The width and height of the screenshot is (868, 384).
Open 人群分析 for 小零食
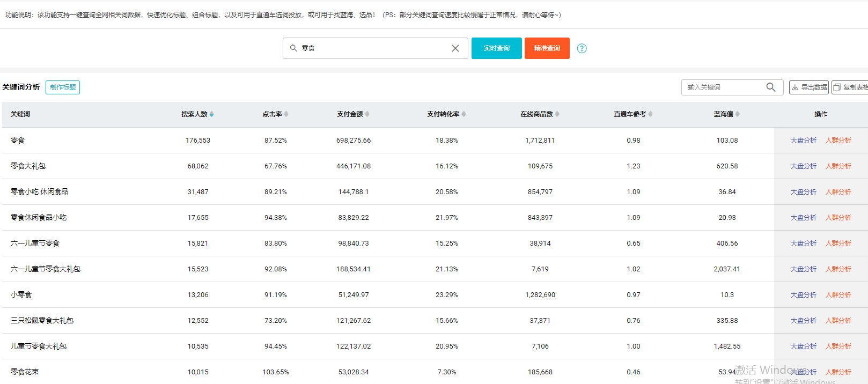click(x=838, y=295)
